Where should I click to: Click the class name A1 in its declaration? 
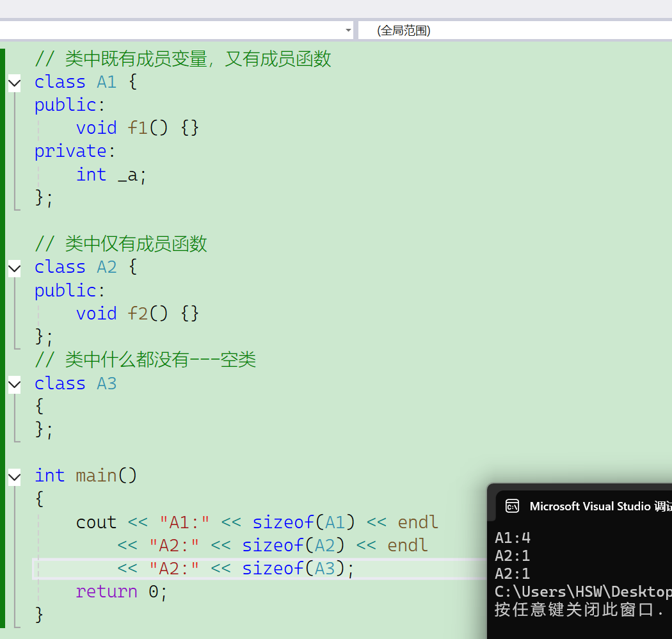(x=107, y=82)
